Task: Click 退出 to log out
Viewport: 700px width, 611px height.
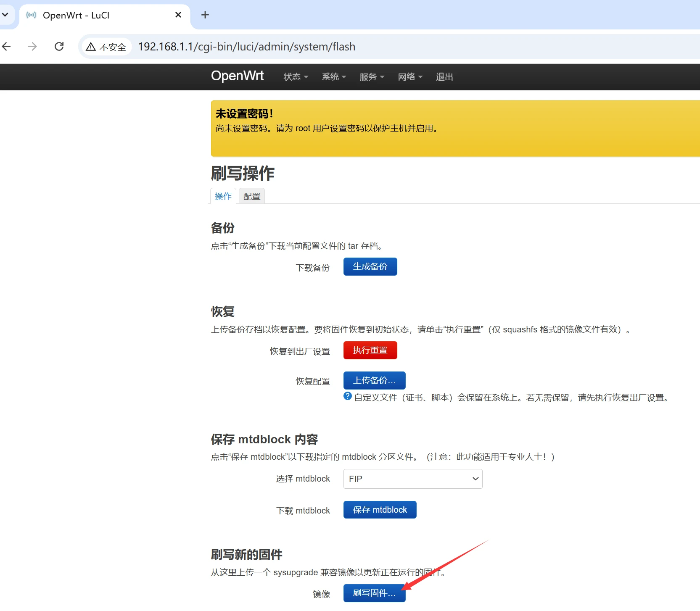Action: pos(444,77)
